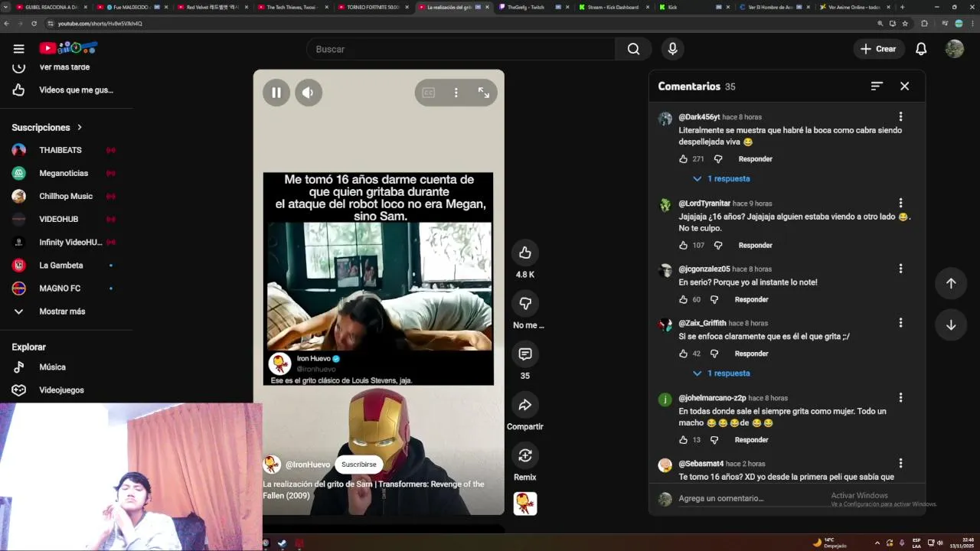Share the Short with Compartir
Viewport: 980px width, 551px height.
pos(525,405)
